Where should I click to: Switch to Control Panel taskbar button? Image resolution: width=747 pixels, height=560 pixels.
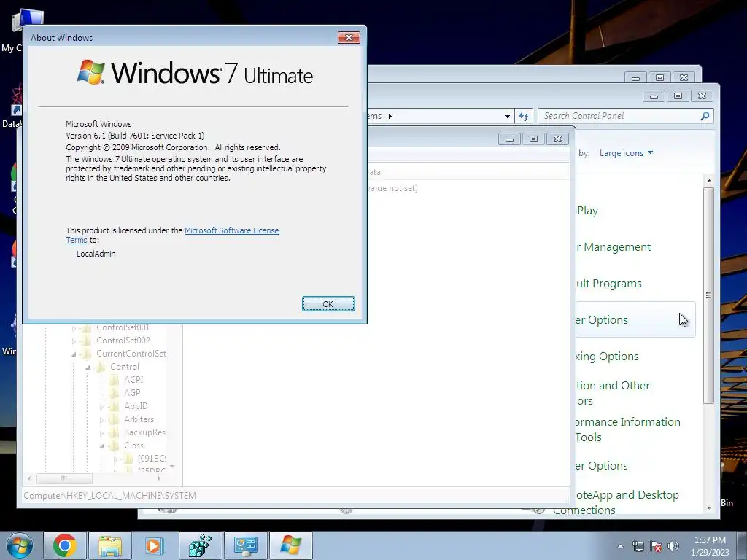tap(246, 545)
